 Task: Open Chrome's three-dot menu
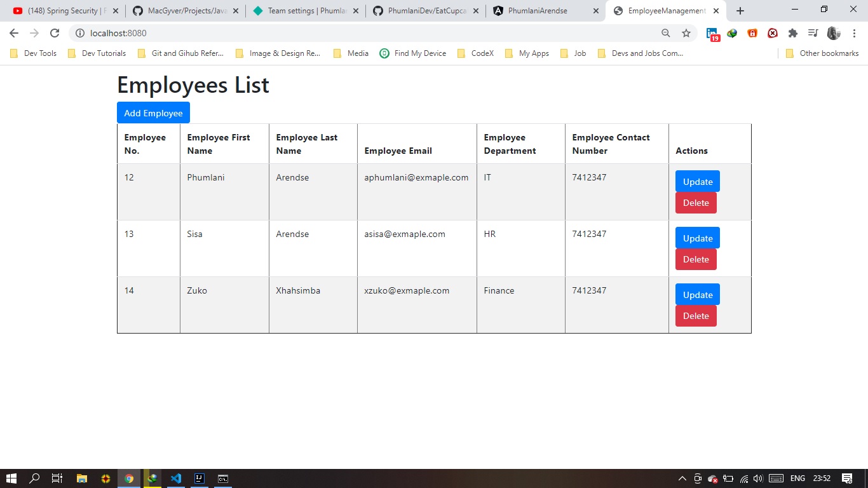pos(855,33)
